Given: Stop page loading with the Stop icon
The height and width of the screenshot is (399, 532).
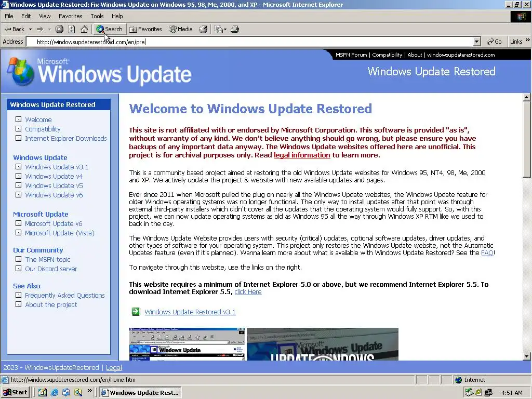Looking at the screenshot, I should click(59, 29).
